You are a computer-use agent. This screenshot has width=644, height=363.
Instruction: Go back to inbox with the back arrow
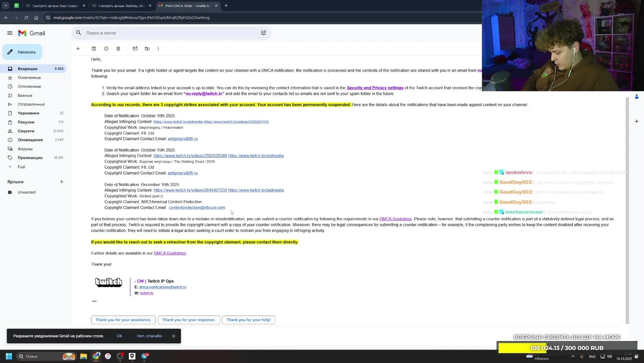[78, 48]
